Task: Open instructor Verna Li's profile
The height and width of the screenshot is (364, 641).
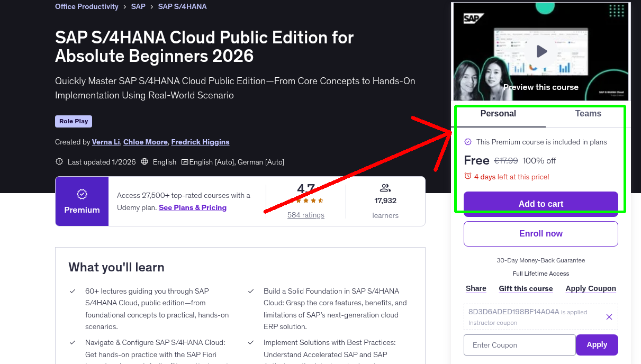Action: (x=105, y=142)
